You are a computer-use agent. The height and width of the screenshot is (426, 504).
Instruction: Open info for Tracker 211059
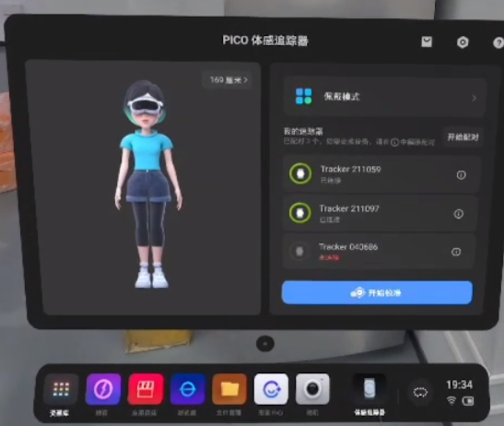(x=462, y=174)
